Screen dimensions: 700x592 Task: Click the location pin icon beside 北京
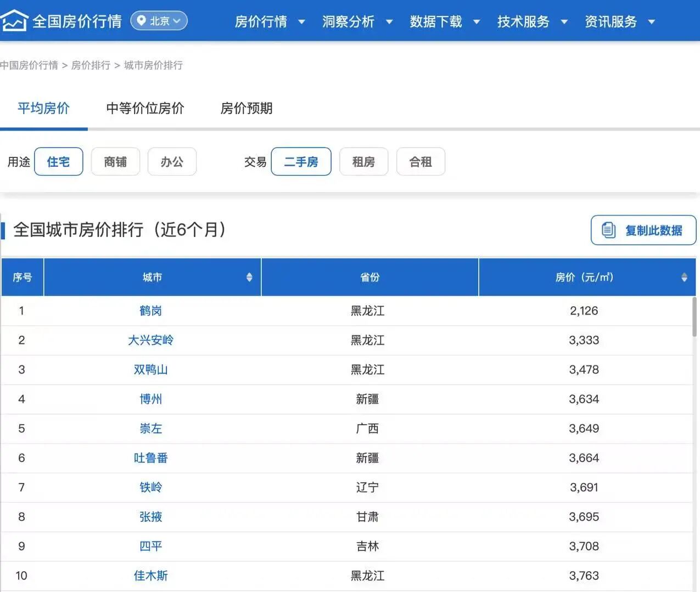point(141,21)
